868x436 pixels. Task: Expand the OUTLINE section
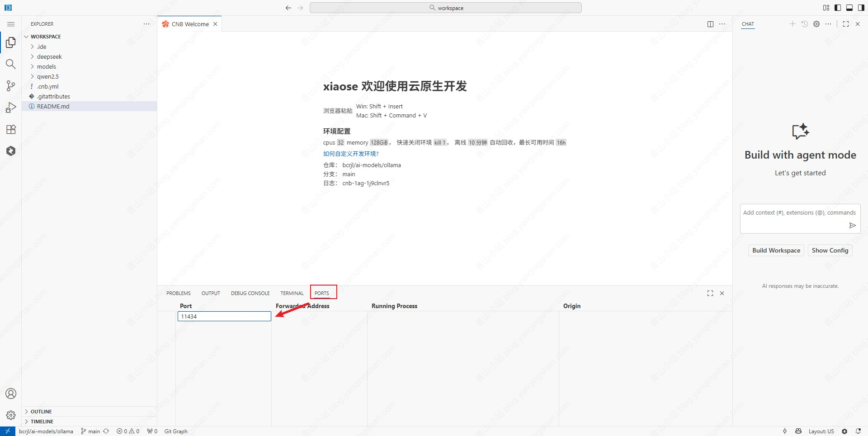(x=41, y=412)
